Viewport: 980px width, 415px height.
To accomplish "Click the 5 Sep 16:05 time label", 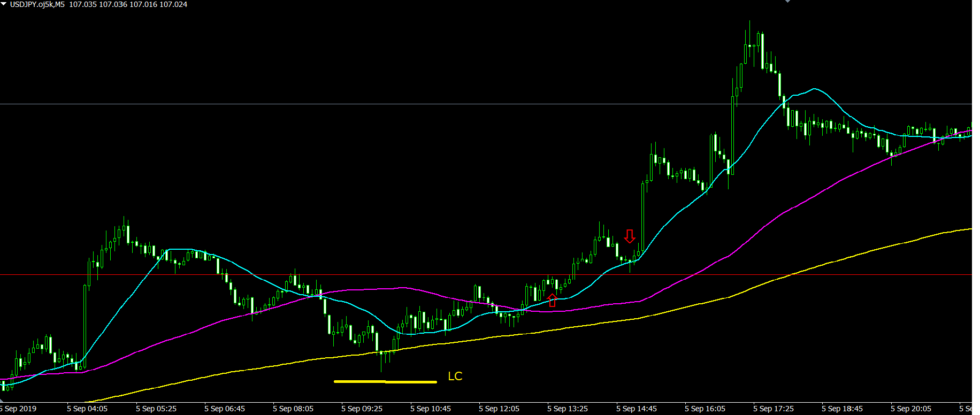I will pyautogui.click(x=705, y=409).
